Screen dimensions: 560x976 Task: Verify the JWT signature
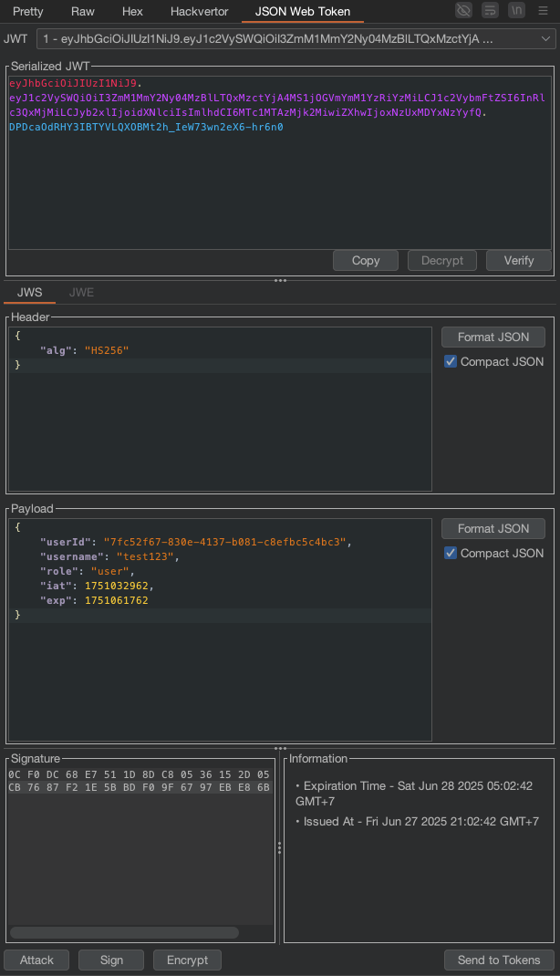[x=519, y=261]
